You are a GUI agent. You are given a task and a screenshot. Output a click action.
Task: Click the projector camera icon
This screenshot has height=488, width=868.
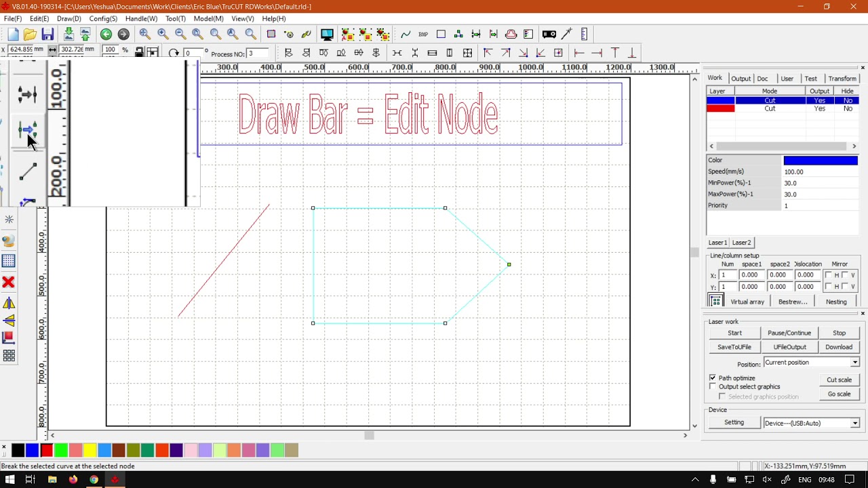point(549,35)
